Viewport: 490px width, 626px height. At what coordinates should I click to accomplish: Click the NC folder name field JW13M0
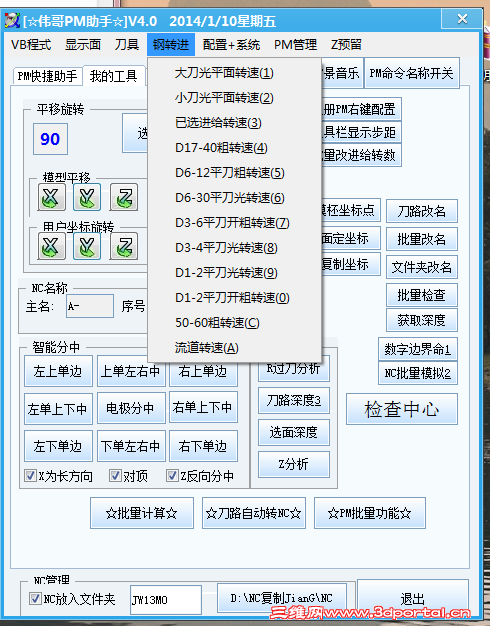[x=166, y=600]
